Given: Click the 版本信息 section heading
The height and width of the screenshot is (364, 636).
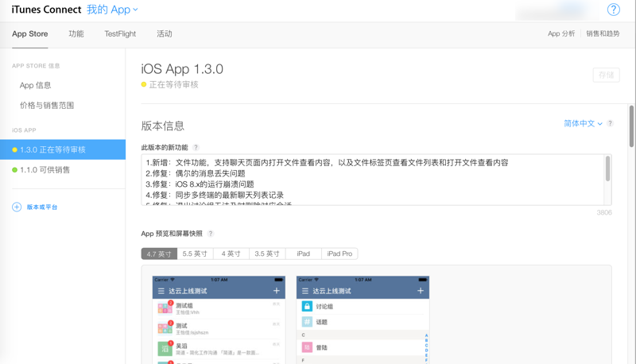Looking at the screenshot, I should pos(163,126).
